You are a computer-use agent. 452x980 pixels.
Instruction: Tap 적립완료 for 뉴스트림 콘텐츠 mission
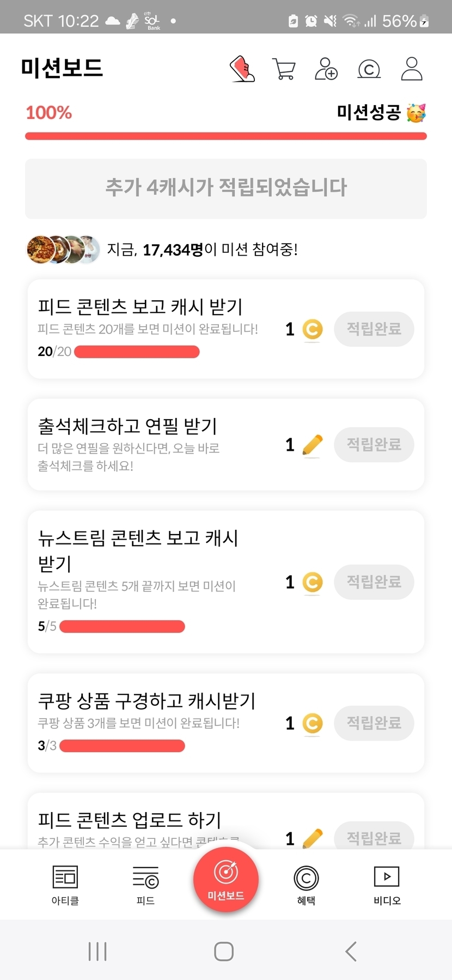(374, 582)
